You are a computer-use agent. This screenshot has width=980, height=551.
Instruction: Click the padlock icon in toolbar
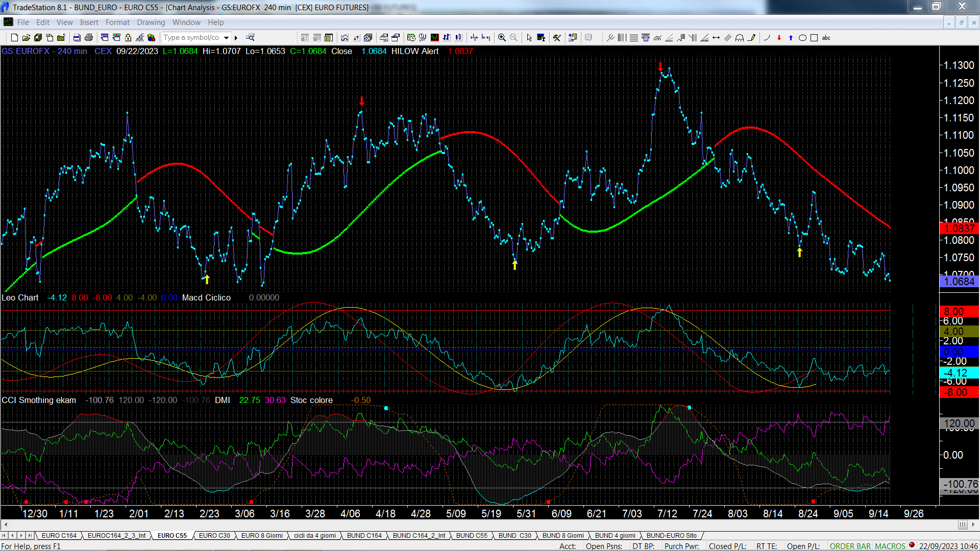128,37
